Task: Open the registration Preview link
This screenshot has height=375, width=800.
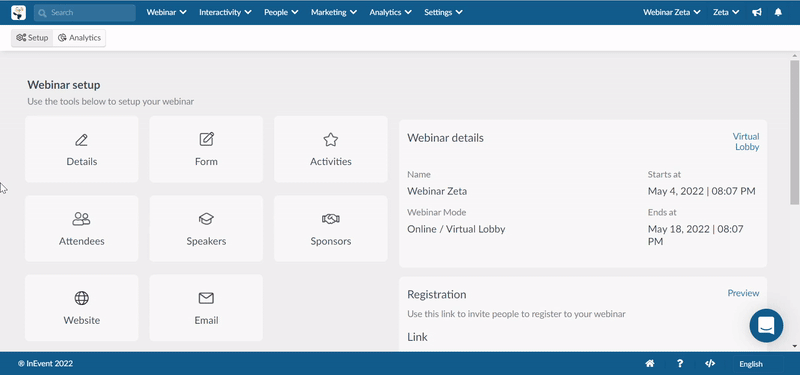Action: pos(743,293)
